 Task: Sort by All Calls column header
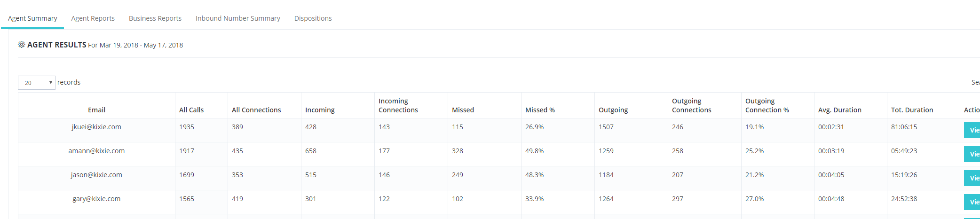tap(191, 110)
